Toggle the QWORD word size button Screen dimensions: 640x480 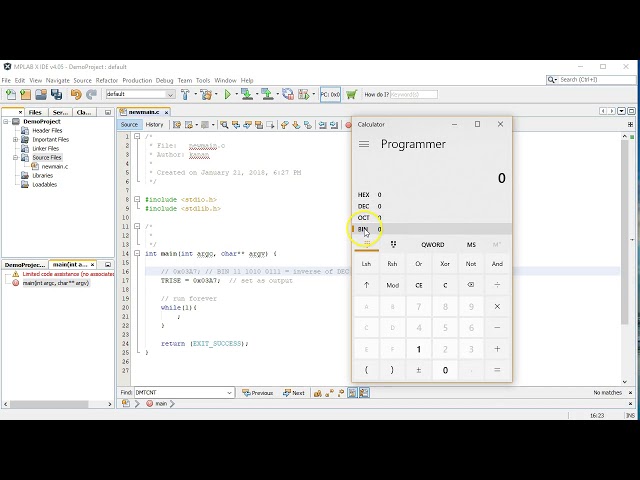point(433,244)
